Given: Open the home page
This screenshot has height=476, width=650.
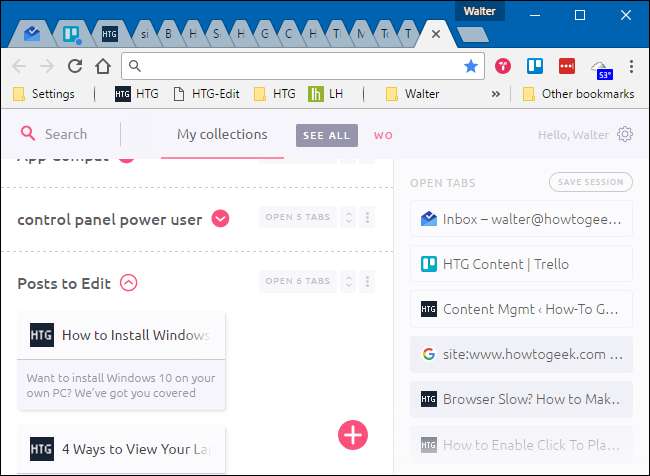Looking at the screenshot, I should (x=103, y=66).
